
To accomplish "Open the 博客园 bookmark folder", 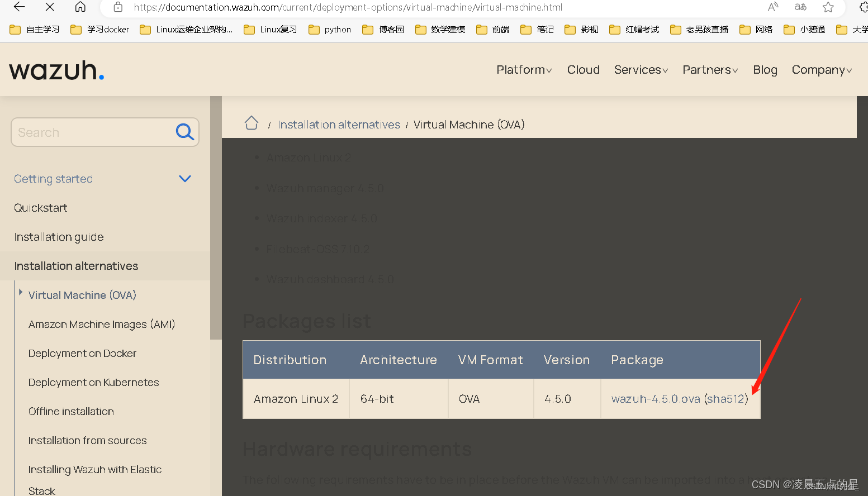I will click(383, 30).
